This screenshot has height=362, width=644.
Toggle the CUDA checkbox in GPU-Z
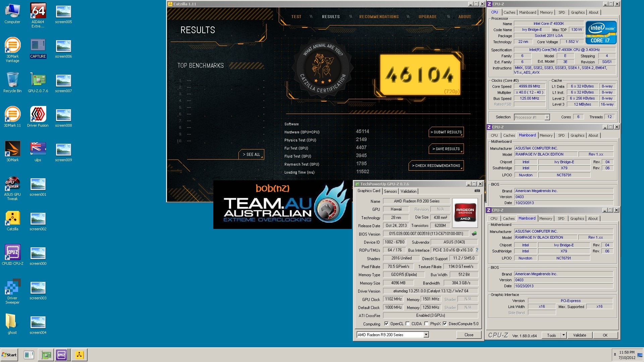pyautogui.click(x=408, y=324)
